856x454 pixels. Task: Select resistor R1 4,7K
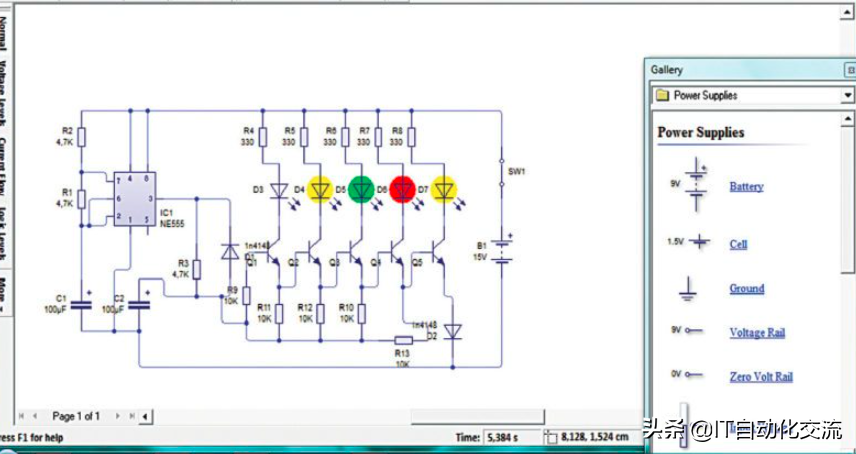(x=81, y=199)
